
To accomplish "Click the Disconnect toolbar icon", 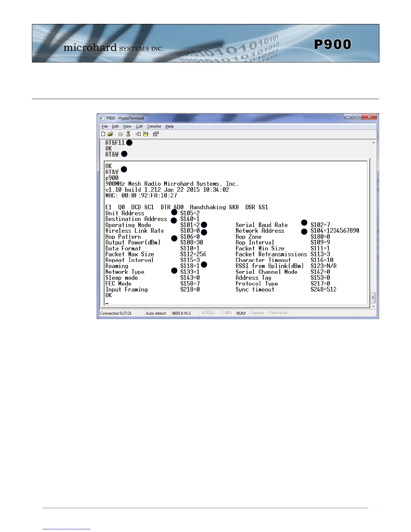I will [128, 134].
